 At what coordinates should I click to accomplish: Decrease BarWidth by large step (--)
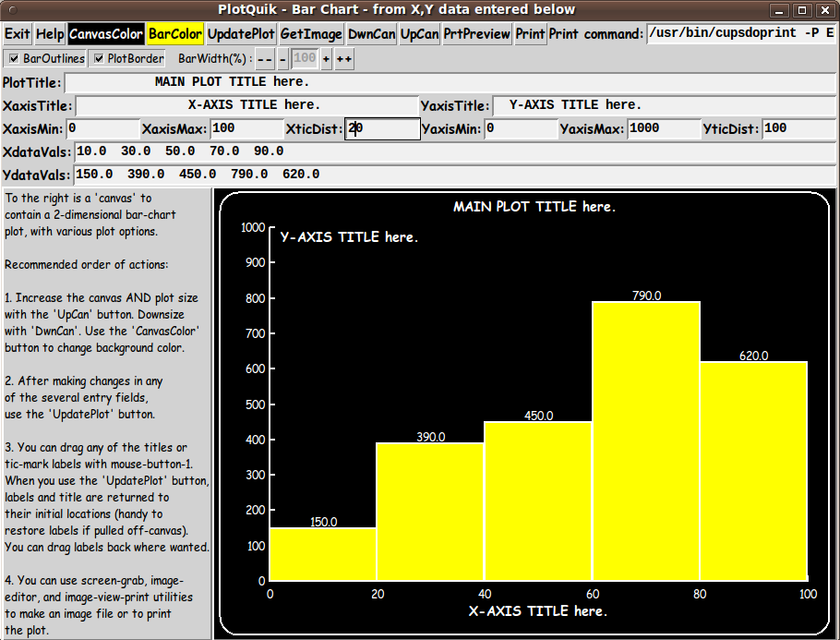click(x=265, y=59)
